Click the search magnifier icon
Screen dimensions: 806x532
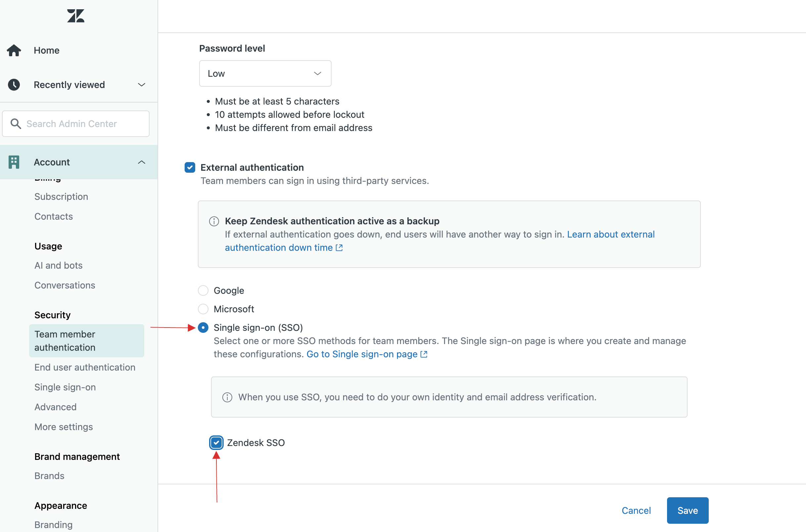(16, 123)
